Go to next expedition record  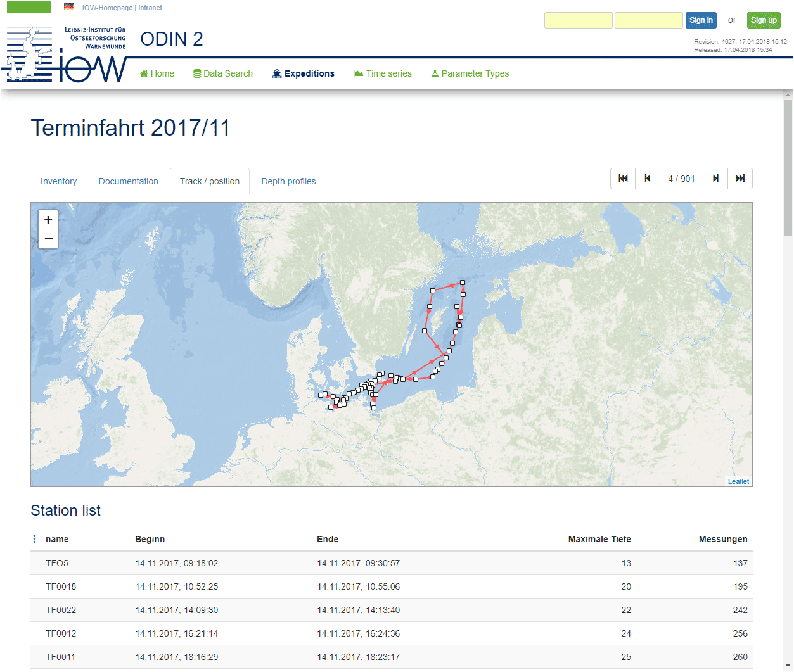tap(715, 179)
